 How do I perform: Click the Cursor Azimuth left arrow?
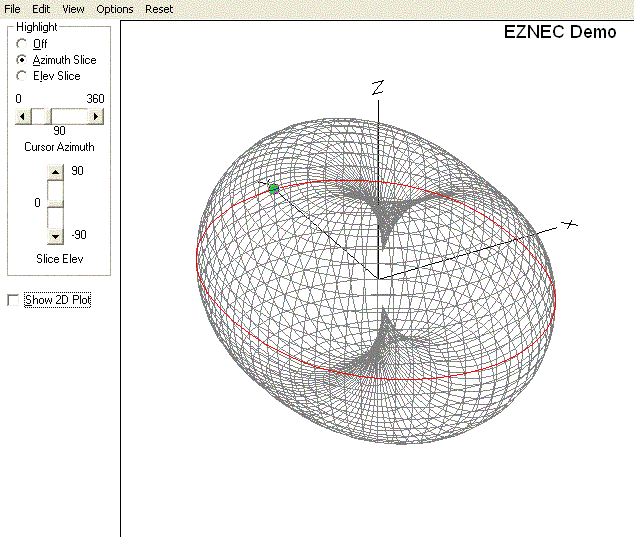[x=22, y=116]
